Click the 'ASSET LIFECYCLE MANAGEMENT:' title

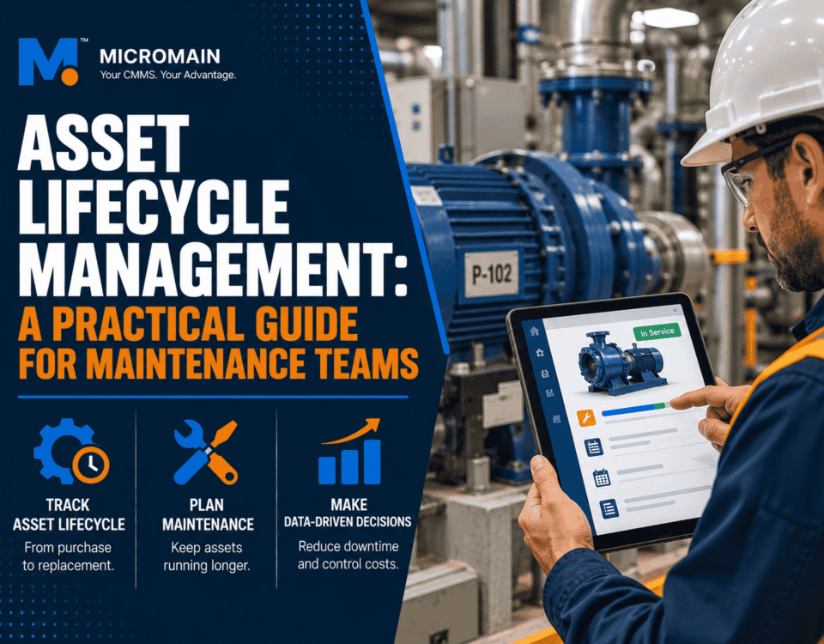tap(213, 205)
